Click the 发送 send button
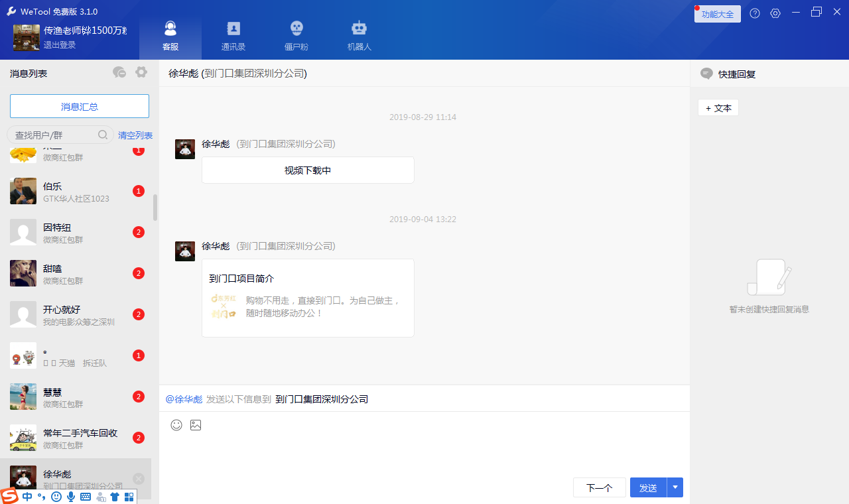Image resolution: width=849 pixels, height=504 pixels. [x=648, y=487]
